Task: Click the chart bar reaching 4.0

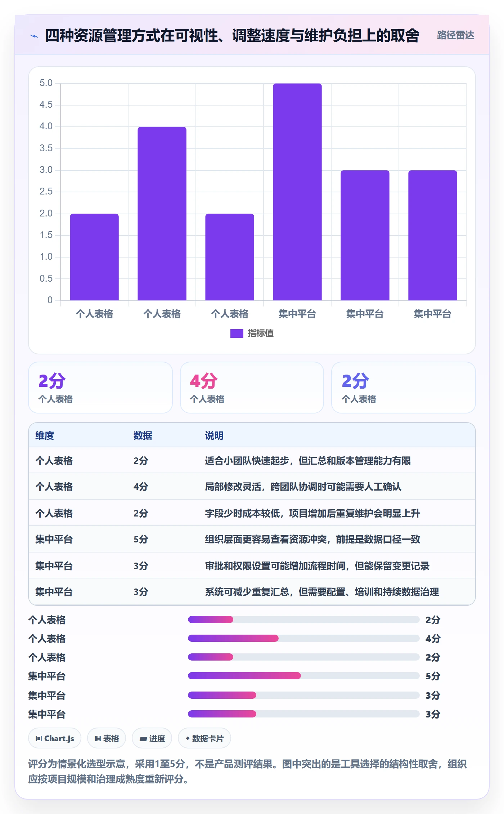Action: click(162, 214)
